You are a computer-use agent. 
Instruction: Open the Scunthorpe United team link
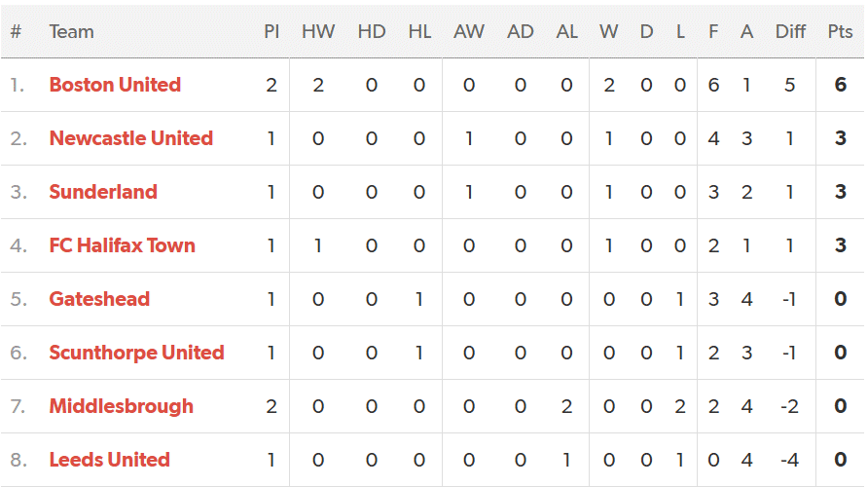[137, 353]
